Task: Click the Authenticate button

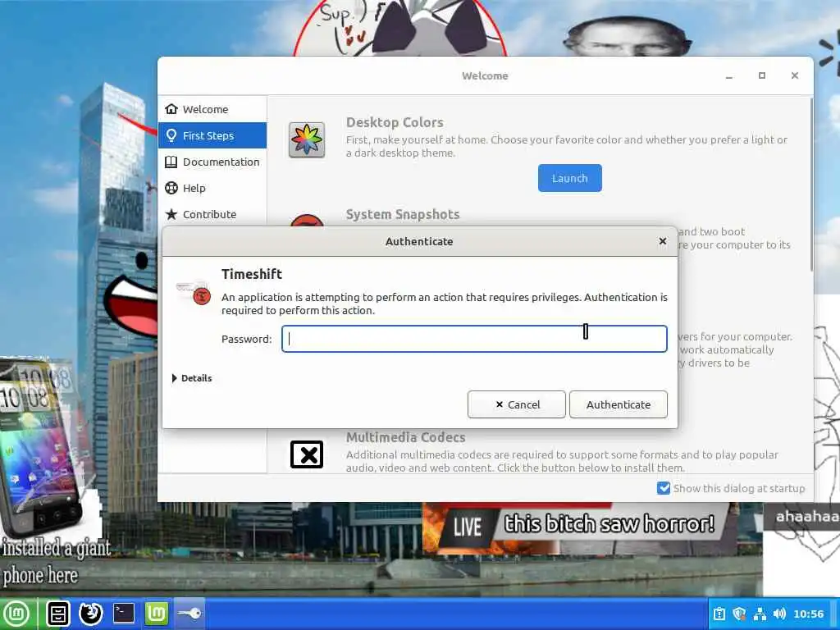Action: tap(619, 404)
